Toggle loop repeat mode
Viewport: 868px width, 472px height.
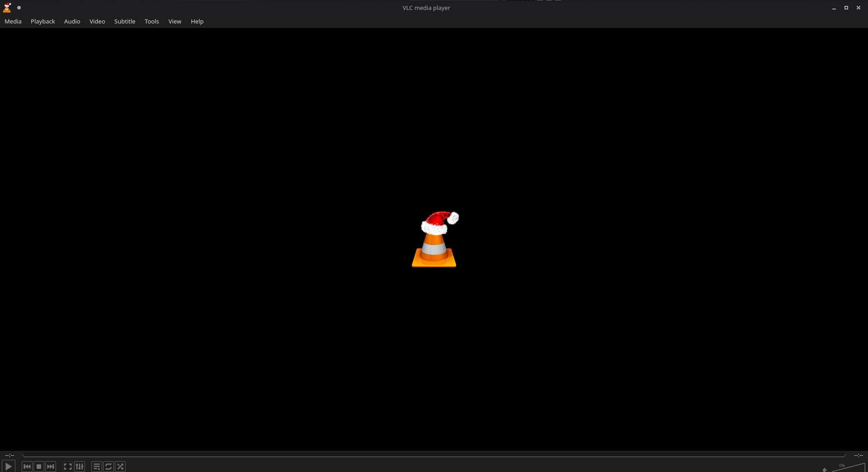click(x=108, y=467)
